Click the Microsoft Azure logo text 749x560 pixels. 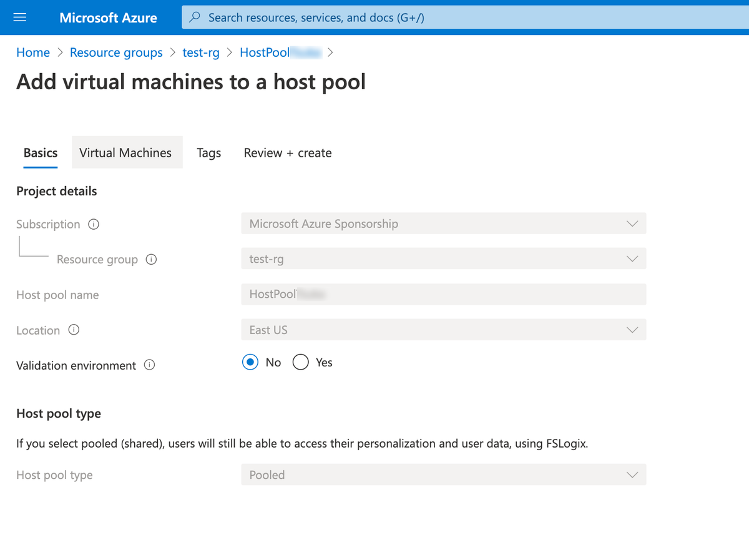(108, 17)
